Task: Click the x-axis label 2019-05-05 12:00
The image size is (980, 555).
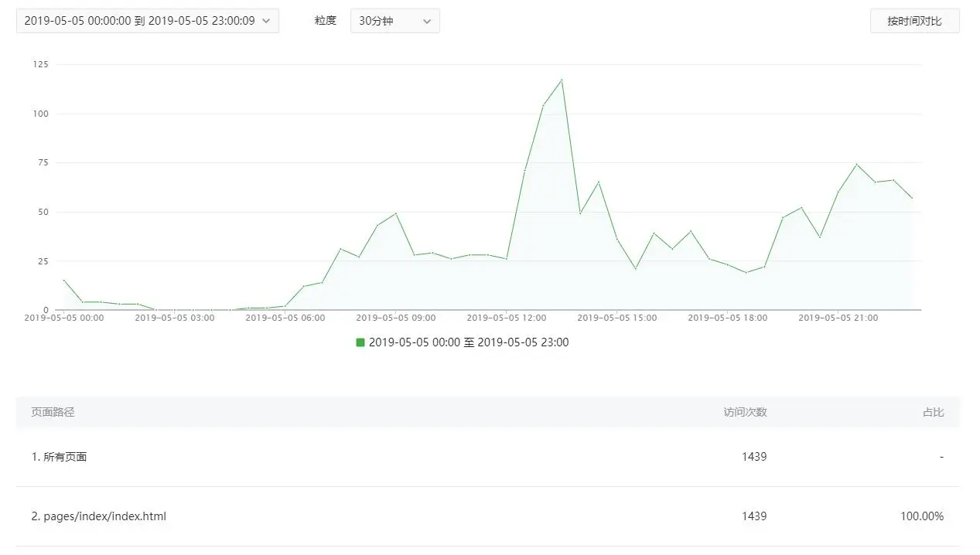Action: (x=506, y=318)
